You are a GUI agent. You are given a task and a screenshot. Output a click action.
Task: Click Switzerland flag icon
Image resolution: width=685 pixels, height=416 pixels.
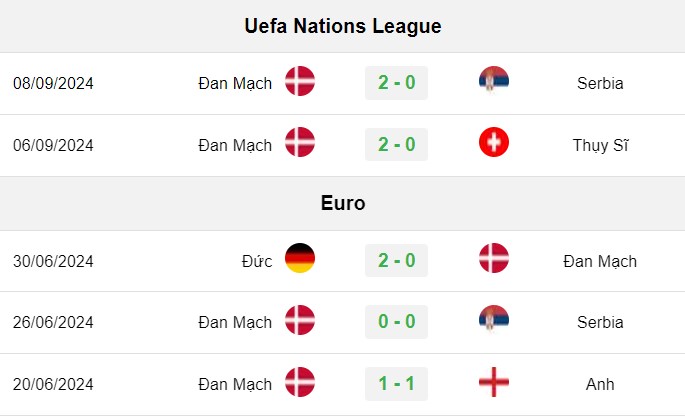pyautogui.click(x=494, y=142)
